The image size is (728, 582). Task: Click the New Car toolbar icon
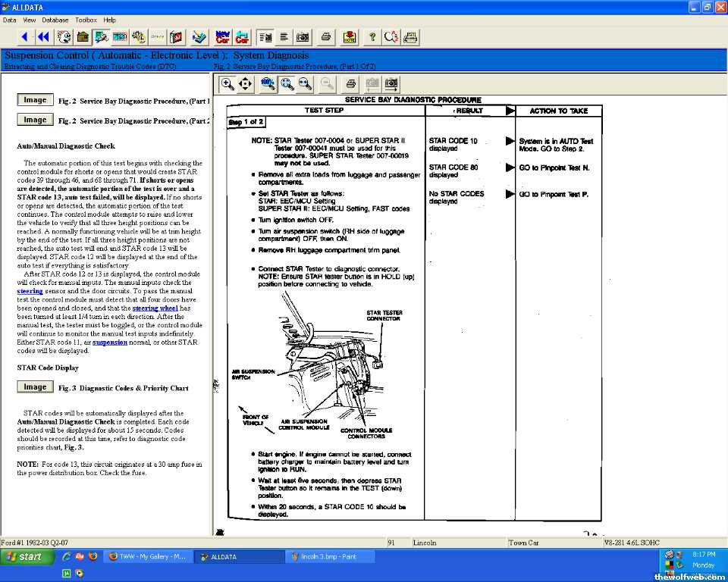[222, 36]
